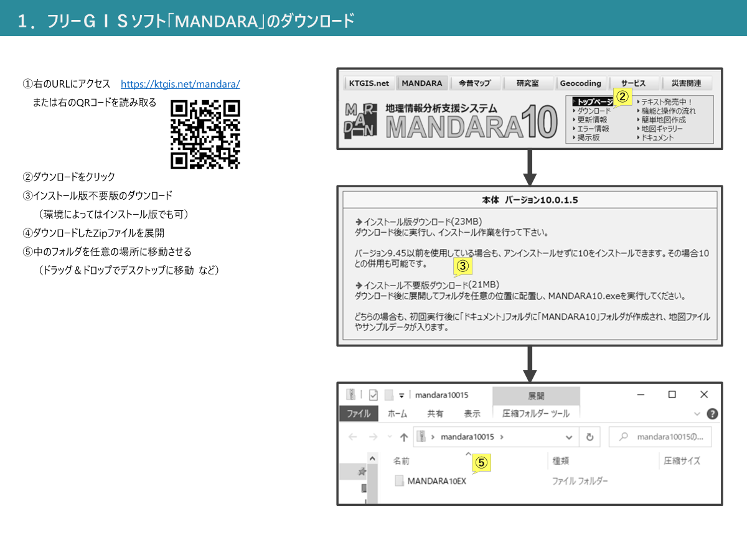Open the ドキュメント link

(656, 138)
